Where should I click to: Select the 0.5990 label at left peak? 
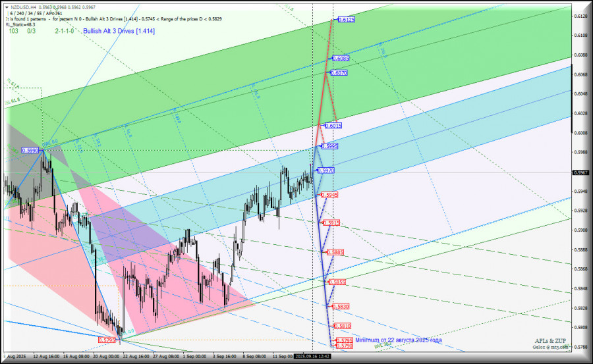point(30,150)
